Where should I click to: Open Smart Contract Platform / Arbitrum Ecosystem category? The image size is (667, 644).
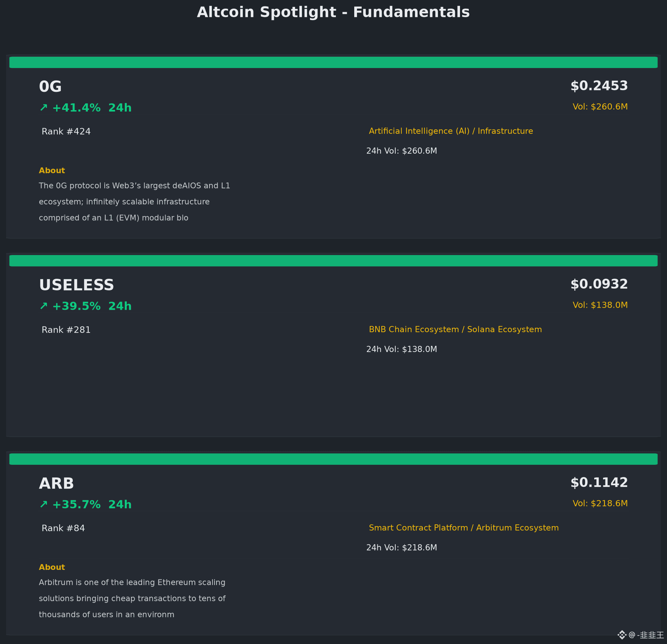coord(464,528)
